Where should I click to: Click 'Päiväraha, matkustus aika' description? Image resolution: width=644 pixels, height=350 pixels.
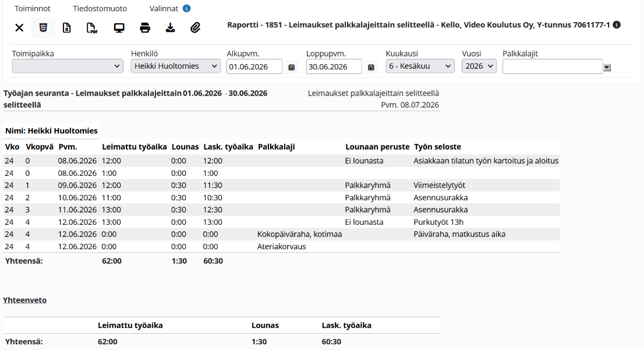pos(459,234)
